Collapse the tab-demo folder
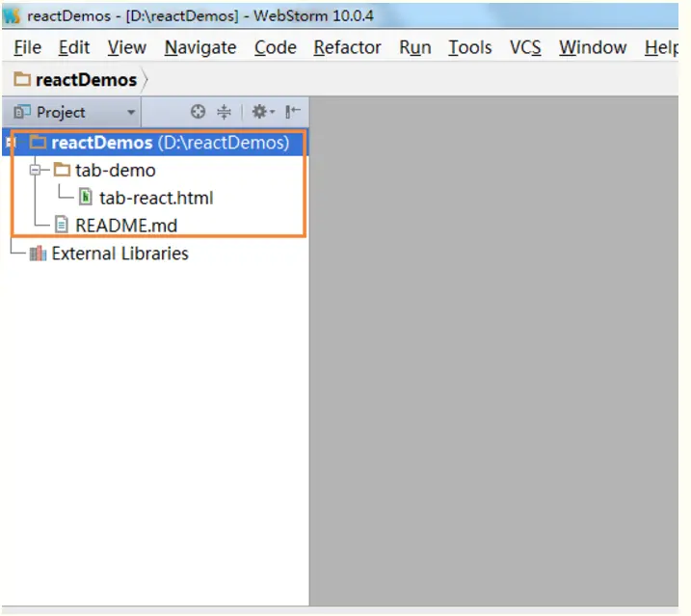Screen dimensions: 691x616 tap(36, 170)
